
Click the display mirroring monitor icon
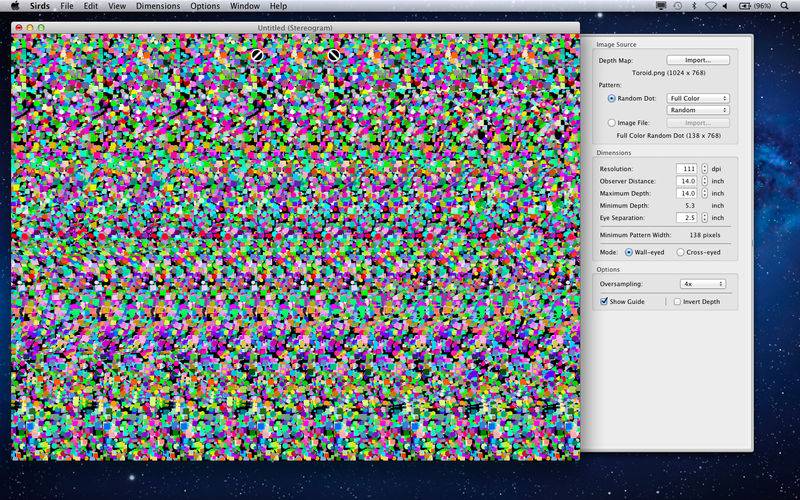pos(661,6)
